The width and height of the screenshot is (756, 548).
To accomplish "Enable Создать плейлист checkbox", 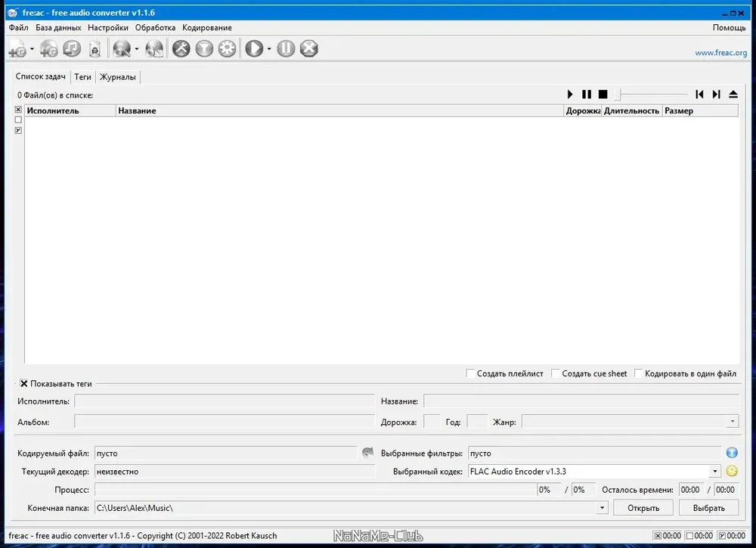I will coord(470,373).
